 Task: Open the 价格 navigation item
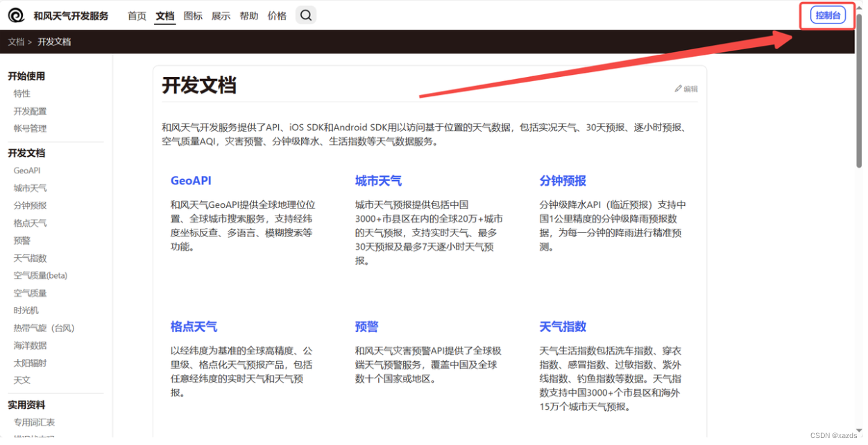point(277,16)
